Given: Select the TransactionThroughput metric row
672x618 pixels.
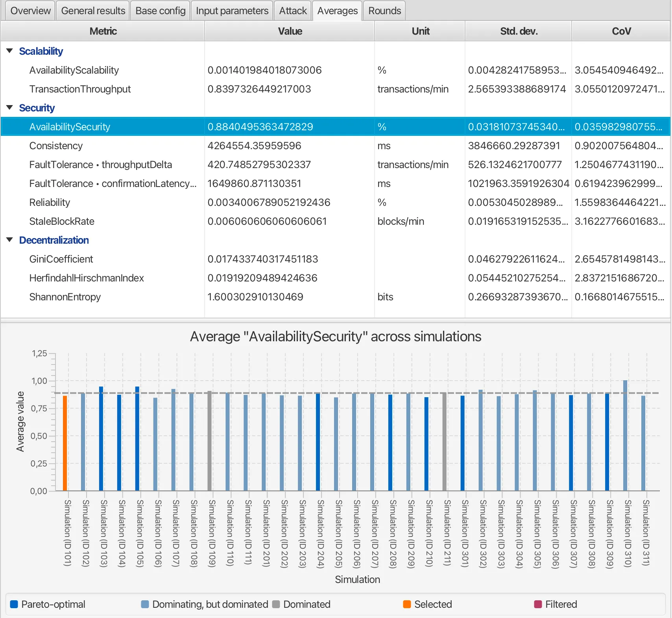Looking at the screenshot, I should 336,89.
